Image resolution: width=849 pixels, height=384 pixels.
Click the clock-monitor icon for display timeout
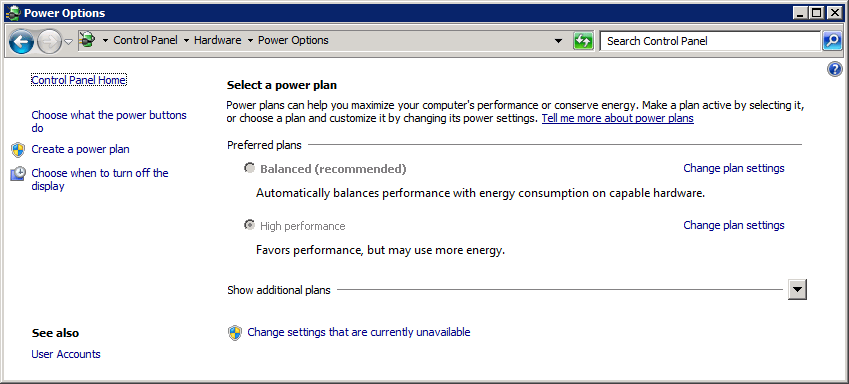(18, 173)
